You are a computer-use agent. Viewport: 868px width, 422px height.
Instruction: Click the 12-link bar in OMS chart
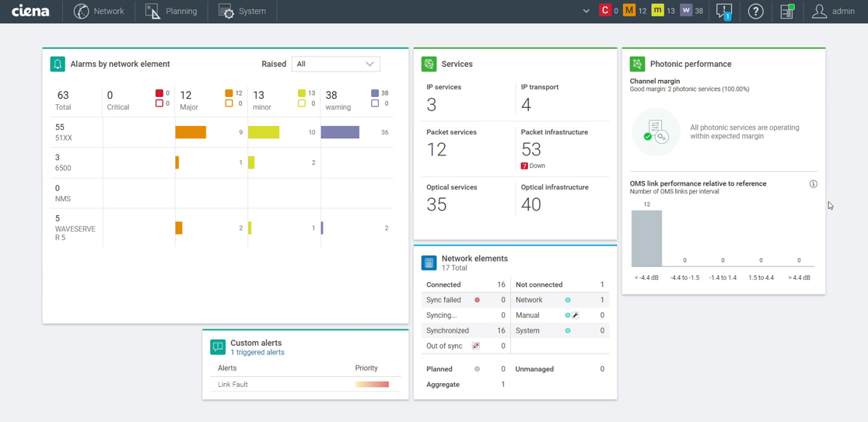(646, 239)
